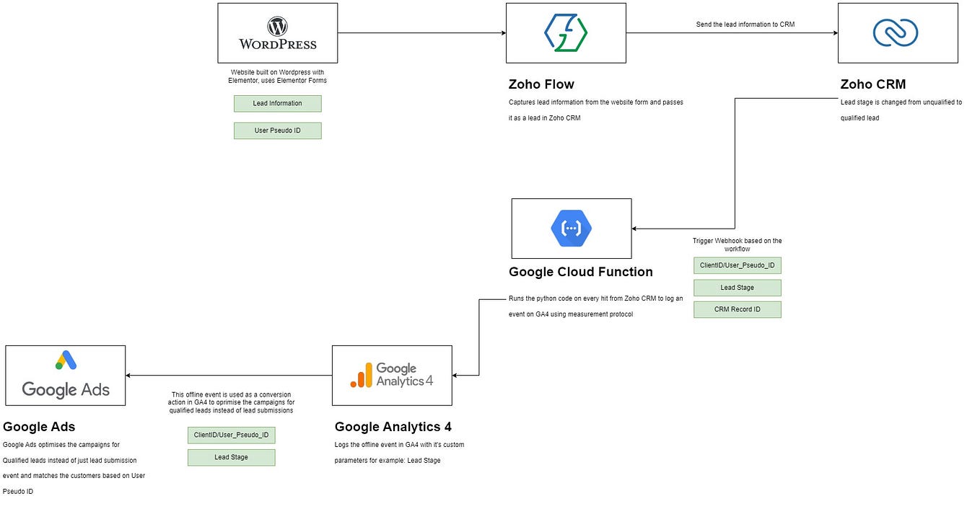Click the ClientID/User_Pseudo_ID tag near the webhook note

pyautogui.click(x=738, y=265)
